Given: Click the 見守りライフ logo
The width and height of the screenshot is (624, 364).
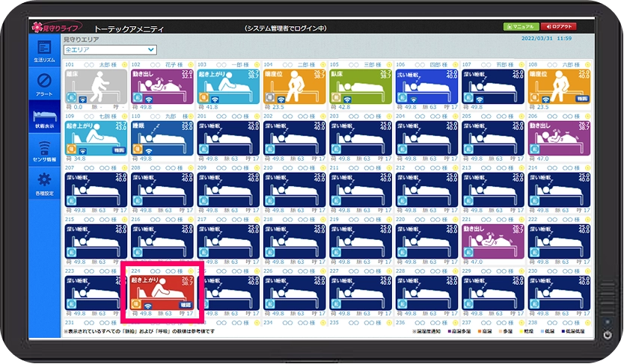Looking at the screenshot, I should 49,28.
